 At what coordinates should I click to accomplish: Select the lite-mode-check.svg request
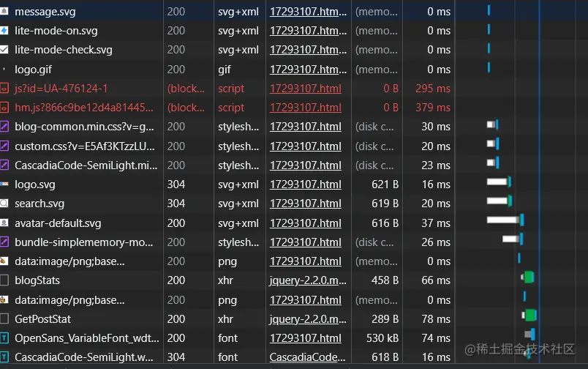64,50
